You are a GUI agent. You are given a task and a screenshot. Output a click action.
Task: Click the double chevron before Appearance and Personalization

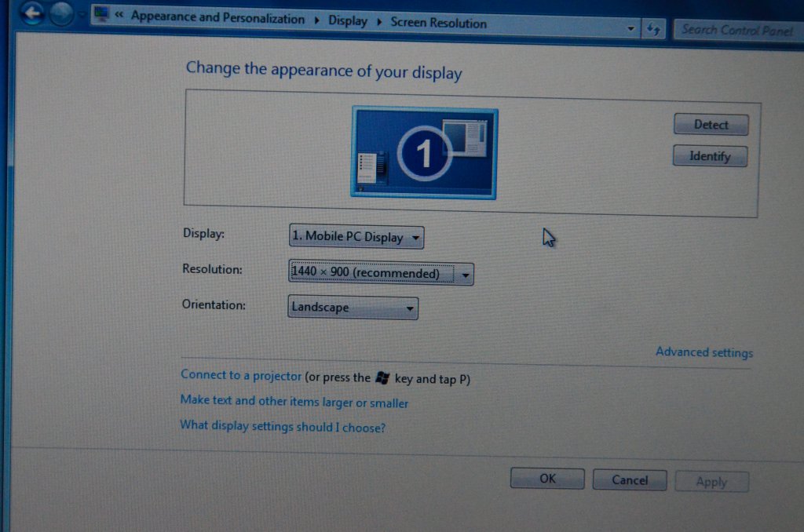tap(119, 15)
